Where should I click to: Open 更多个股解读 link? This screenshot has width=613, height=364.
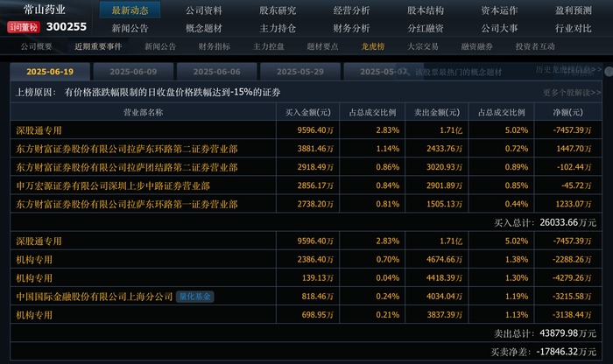(x=572, y=93)
